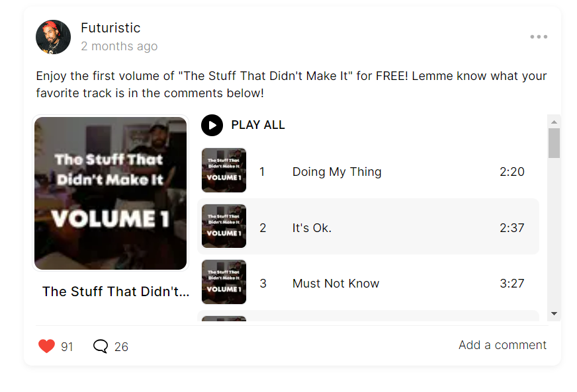Click the 2 months ago timestamp
The height and width of the screenshot is (392, 577).
(119, 46)
